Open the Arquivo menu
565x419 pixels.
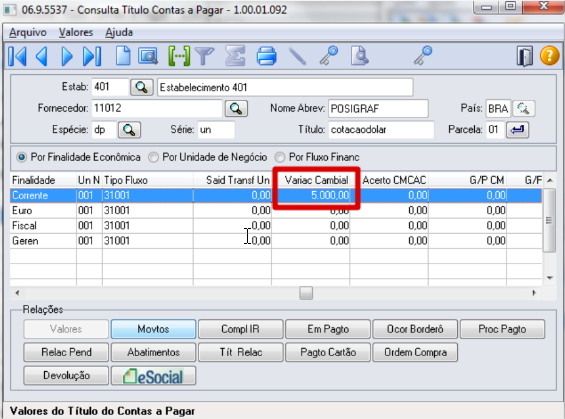(28, 32)
